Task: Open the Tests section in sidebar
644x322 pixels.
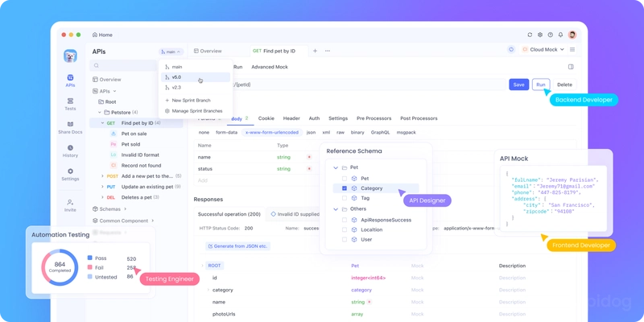Action: click(70, 104)
